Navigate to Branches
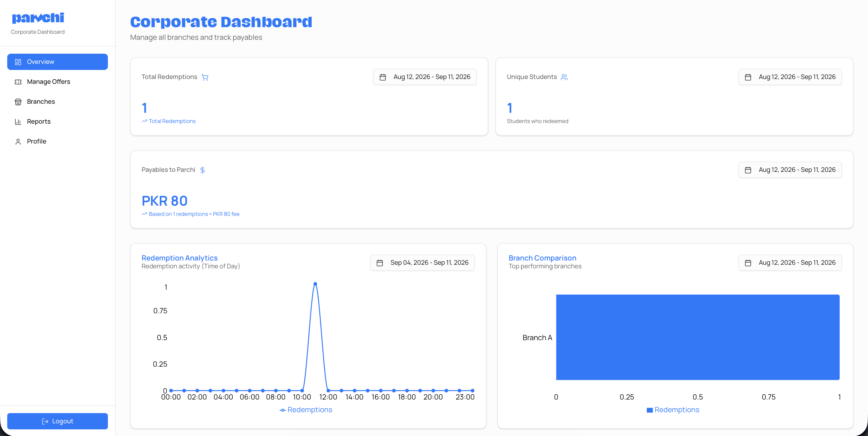This screenshot has width=868, height=436. point(58,102)
